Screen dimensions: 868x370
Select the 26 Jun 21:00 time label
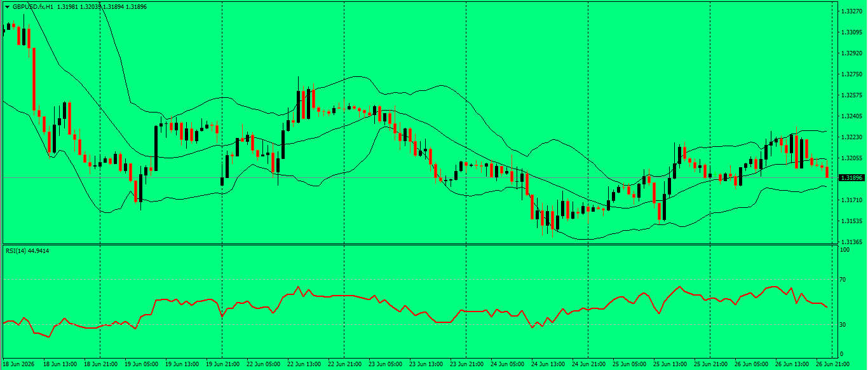[x=832, y=364]
